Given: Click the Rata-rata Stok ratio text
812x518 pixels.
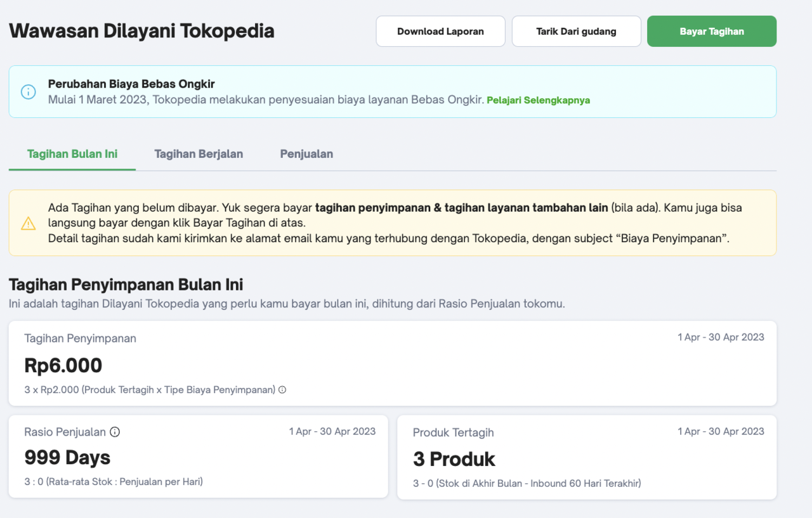Looking at the screenshot, I should (114, 482).
